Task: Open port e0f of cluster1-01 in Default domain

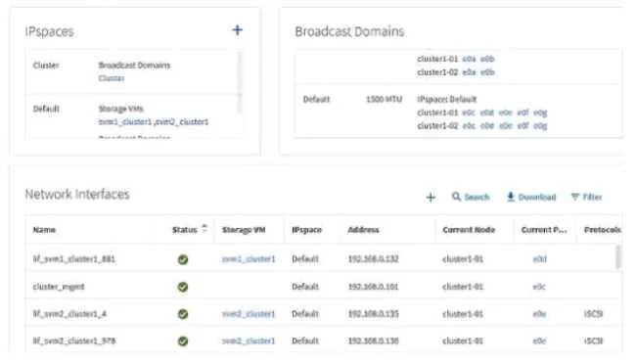Action: 523,113
